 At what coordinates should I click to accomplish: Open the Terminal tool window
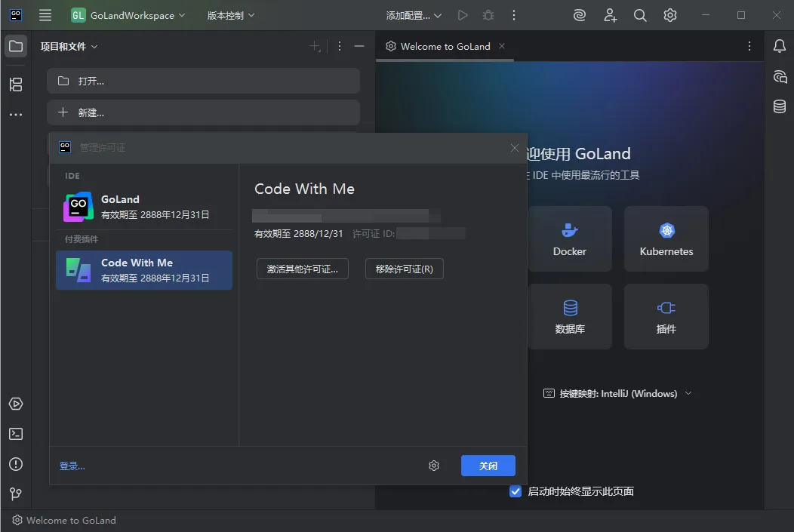[x=15, y=434]
